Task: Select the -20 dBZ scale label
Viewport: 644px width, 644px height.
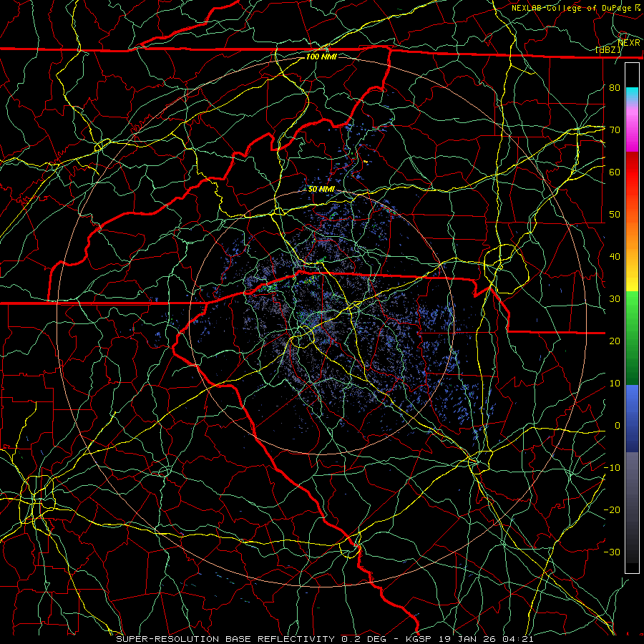Action: [x=612, y=509]
